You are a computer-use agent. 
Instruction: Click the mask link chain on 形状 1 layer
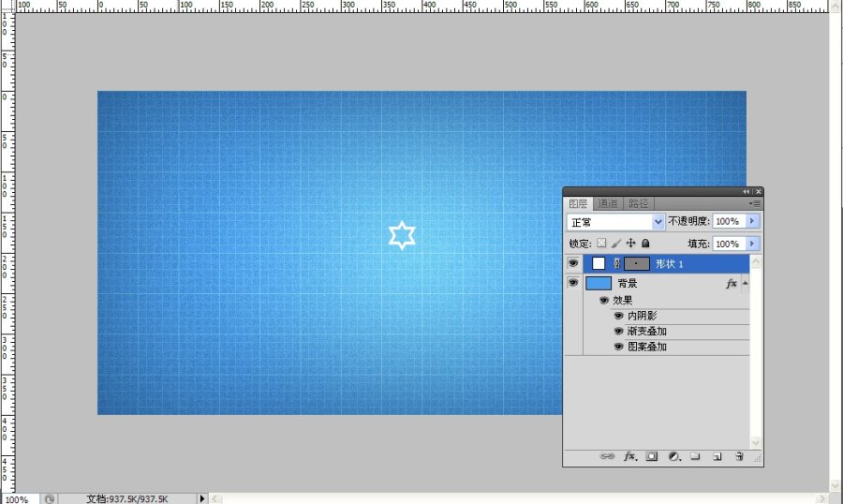[616, 263]
